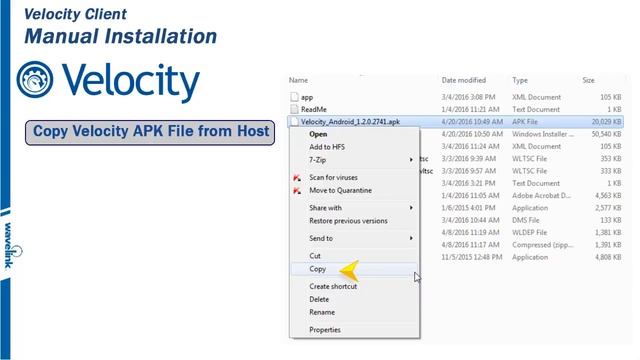640x360 pixels.
Task: Click the date 4/20/2016 10:50 AM
Action: (472, 134)
